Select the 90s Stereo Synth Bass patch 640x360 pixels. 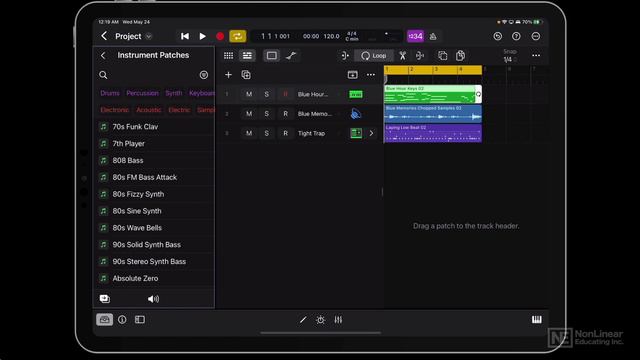[153, 261]
